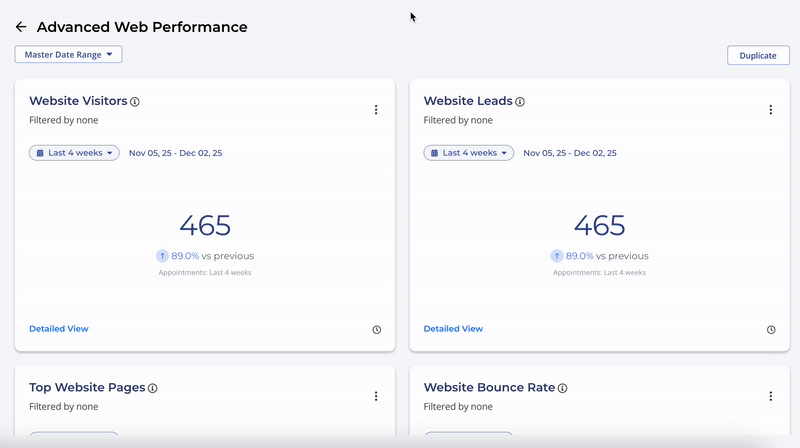Click the clock icon in Website Leads card
This screenshot has width=800, height=448.
pos(771,330)
